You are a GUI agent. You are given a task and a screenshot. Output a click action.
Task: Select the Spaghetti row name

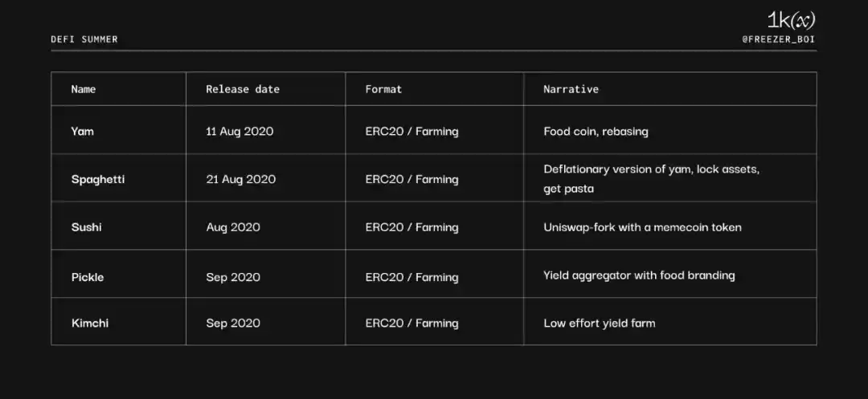pos(98,179)
